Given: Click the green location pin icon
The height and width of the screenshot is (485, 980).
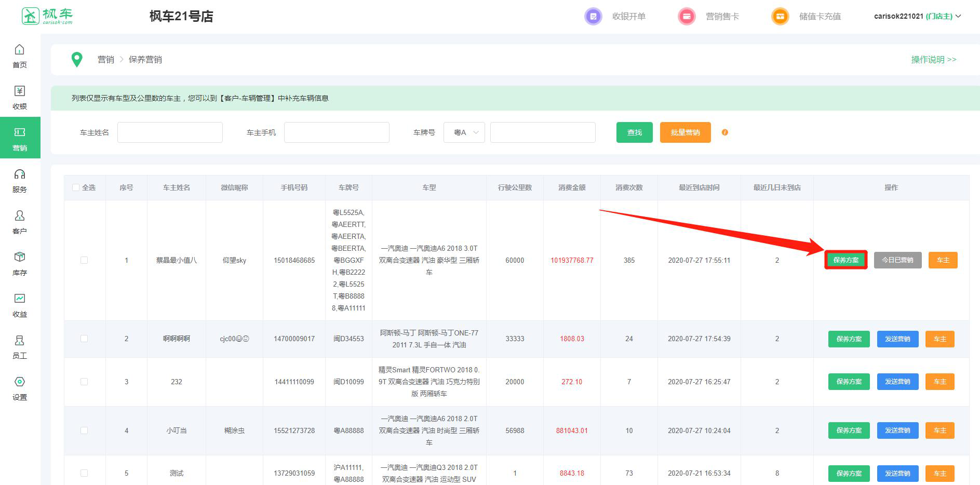Looking at the screenshot, I should (77, 60).
